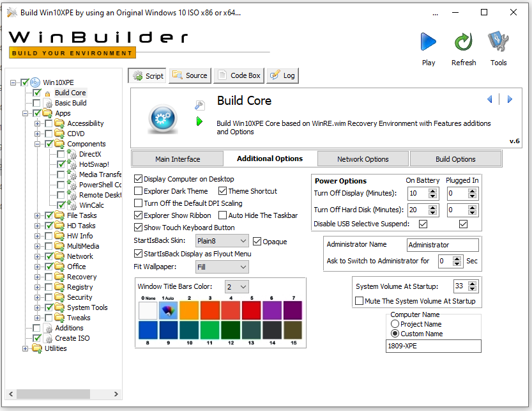This screenshot has height=411, width=532.
Task: Expand the File Tasks tree node
Action: pos(37,215)
